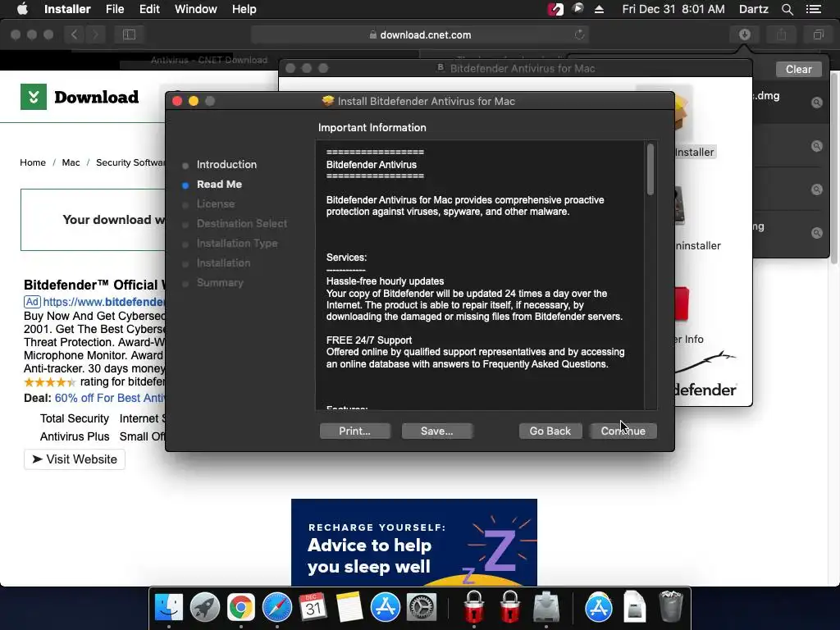Open the Help menu
Viewport: 840px width, 630px height.
point(244,9)
